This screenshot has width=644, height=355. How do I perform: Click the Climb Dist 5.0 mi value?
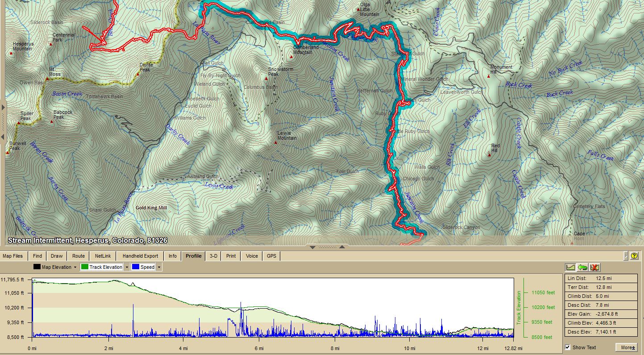tap(602, 296)
